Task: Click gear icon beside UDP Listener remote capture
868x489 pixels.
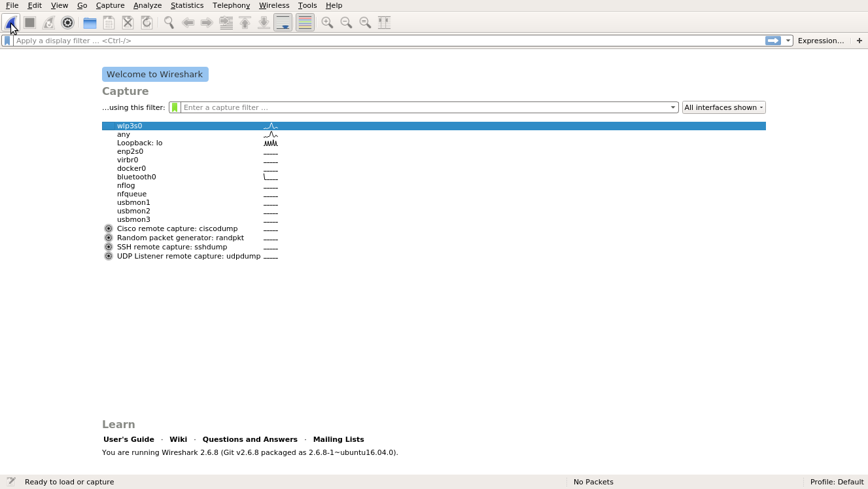Action: pos(109,256)
